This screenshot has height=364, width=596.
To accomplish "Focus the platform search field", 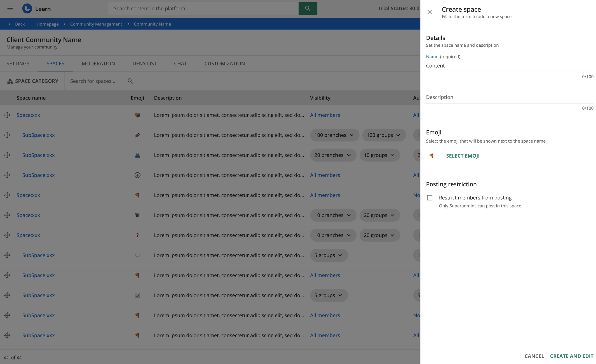I will [203, 8].
